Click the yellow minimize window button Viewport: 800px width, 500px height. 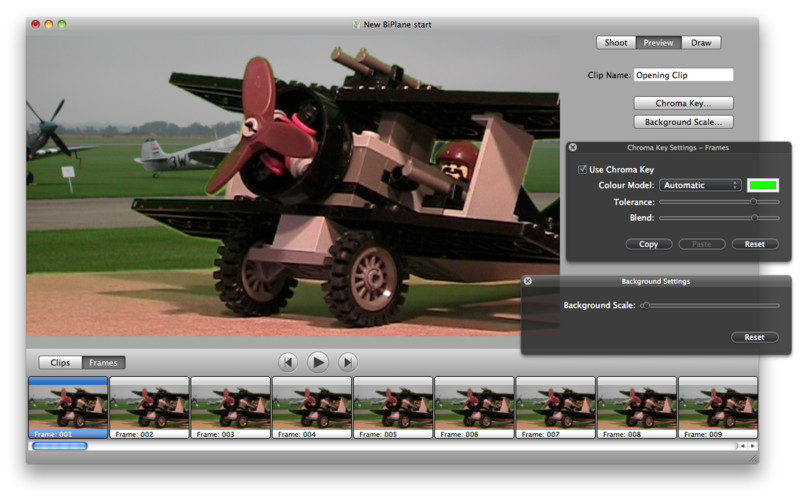tap(48, 24)
